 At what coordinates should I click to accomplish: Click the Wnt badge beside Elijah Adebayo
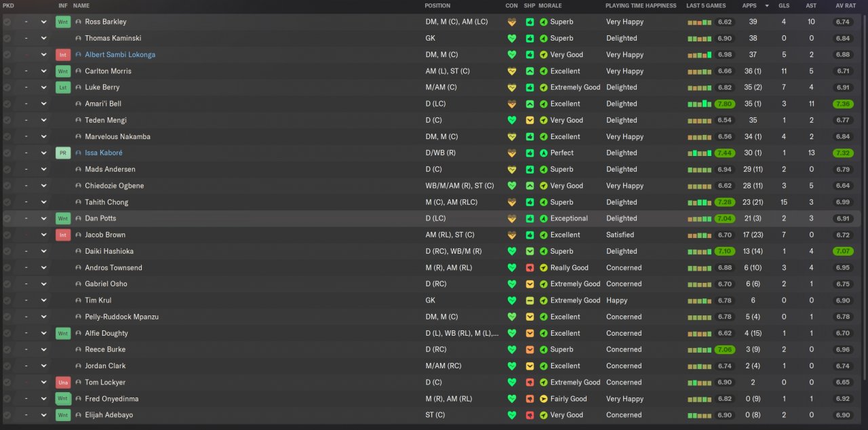63,415
